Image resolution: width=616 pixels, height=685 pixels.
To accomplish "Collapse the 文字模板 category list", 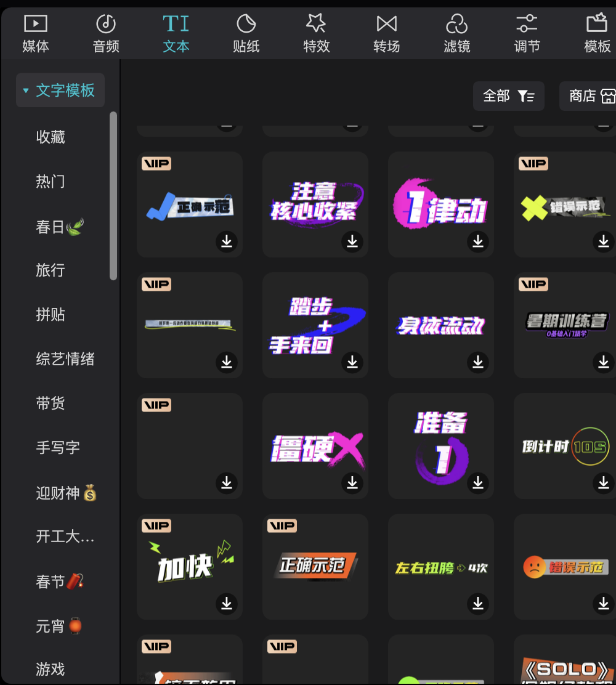I will [x=60, y=91].
